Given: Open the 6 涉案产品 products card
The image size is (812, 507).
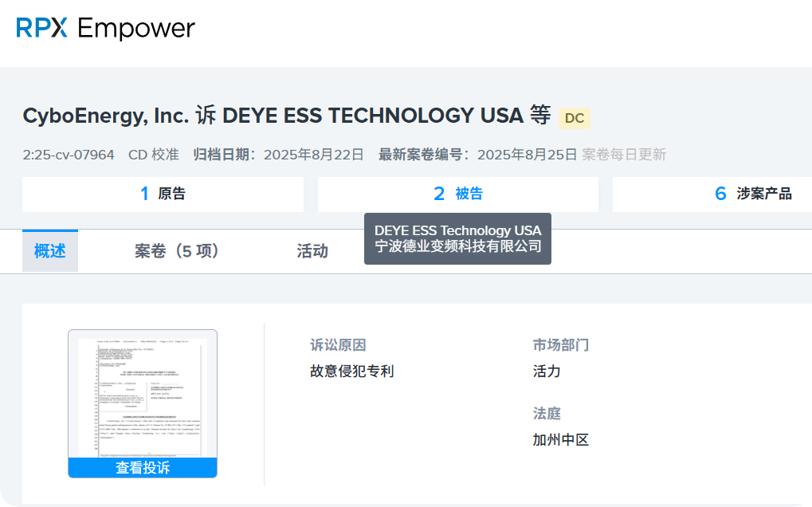Looking at the screenshot, I should coord(712,195).
